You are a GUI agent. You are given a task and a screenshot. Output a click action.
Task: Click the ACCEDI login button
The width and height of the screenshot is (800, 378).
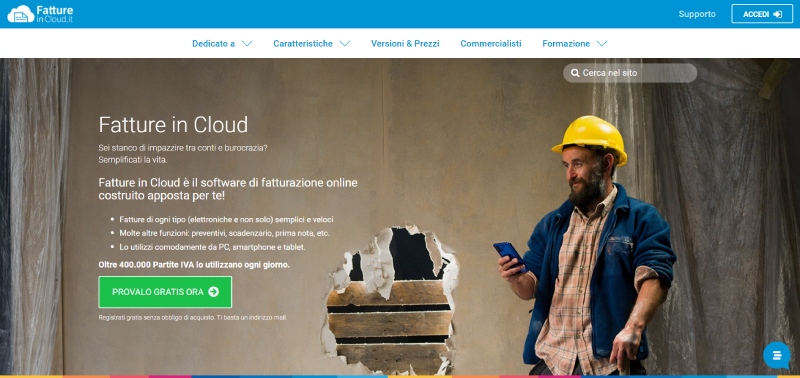[x=762, y=14]
